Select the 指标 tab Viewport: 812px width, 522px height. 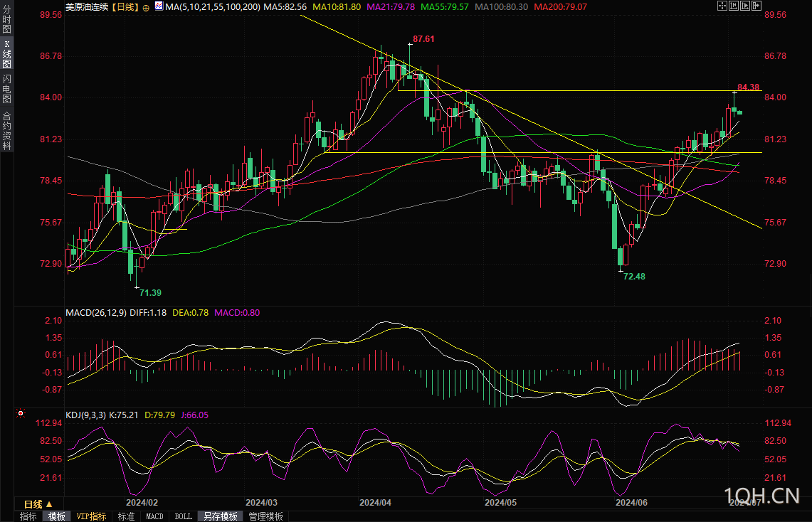point(28,516)
